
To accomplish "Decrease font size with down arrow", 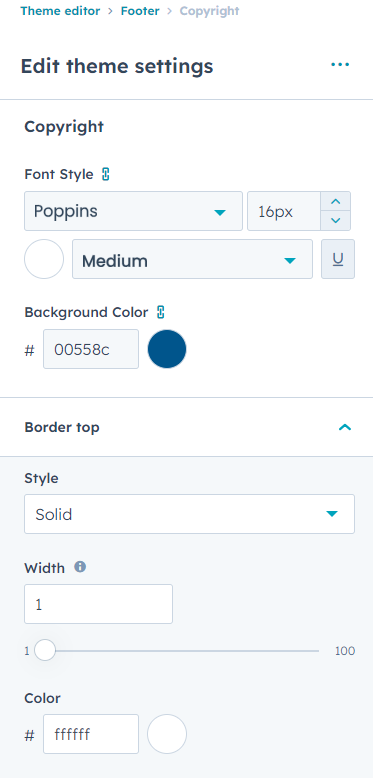I will click(336, 220).
